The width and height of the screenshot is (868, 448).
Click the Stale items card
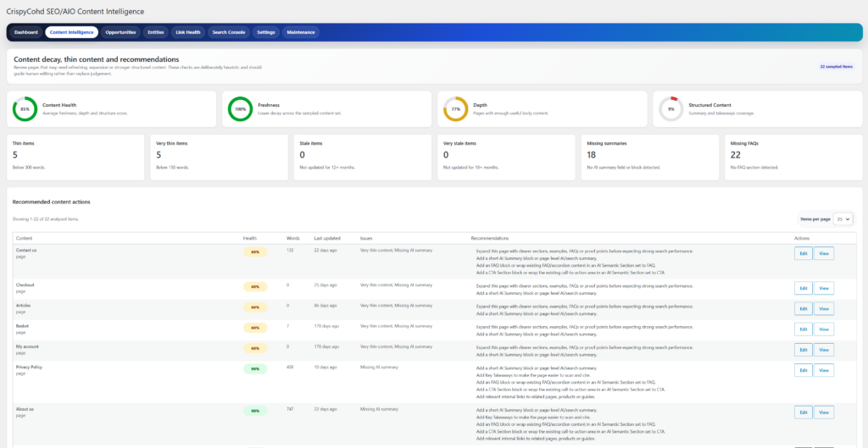(363, 157)
